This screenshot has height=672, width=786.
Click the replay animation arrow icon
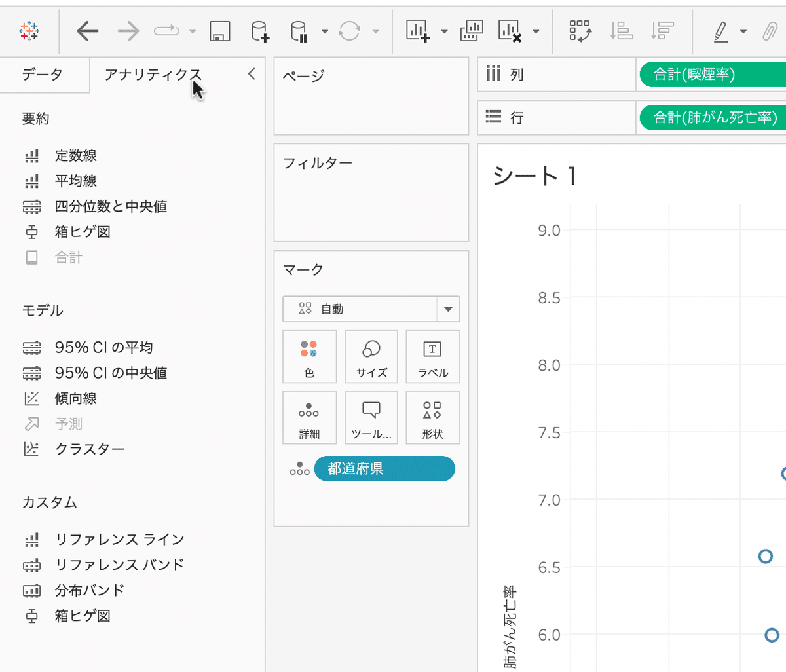pyautogui.click(x=166, y=31)
